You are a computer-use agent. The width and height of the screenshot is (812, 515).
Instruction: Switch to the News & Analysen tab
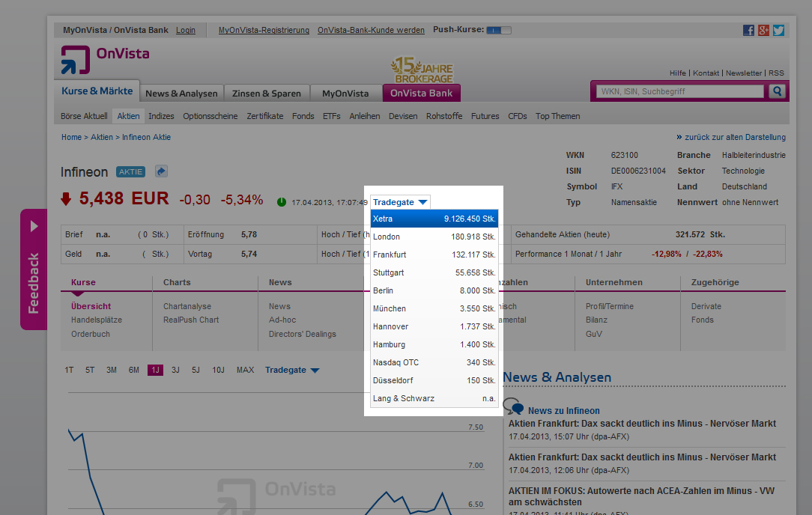click(x=181, y=93)
